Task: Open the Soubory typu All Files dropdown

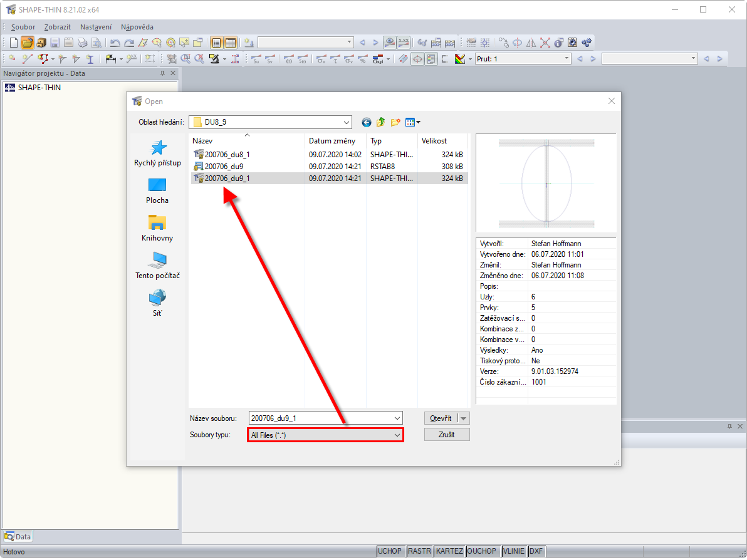Action: pyautogui.click(x=325, y=435)
